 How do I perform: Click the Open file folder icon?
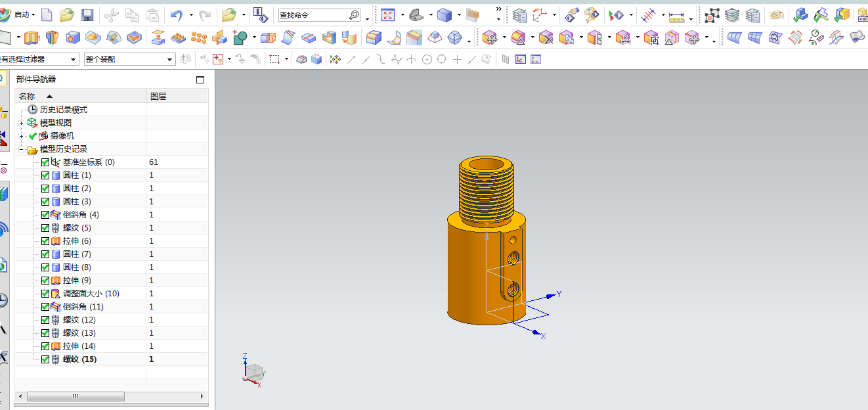tap(67, 14)
